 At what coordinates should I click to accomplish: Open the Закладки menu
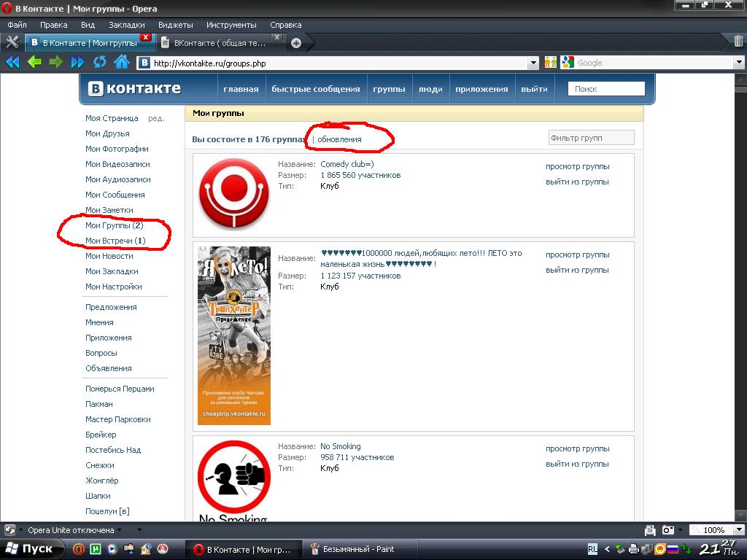pyautogui.click(x=127, y=25)
